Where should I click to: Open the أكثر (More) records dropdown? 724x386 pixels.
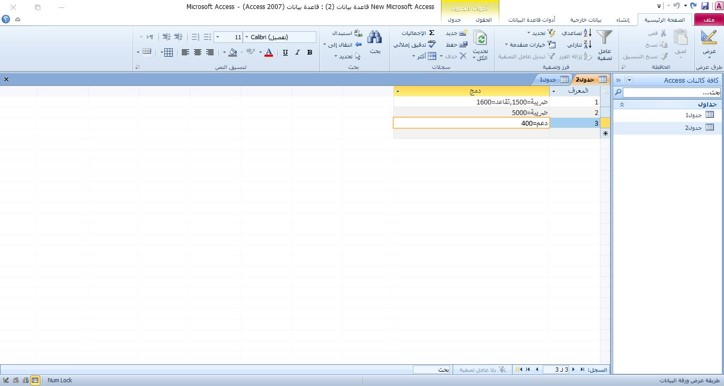click(x=424, y=56)
